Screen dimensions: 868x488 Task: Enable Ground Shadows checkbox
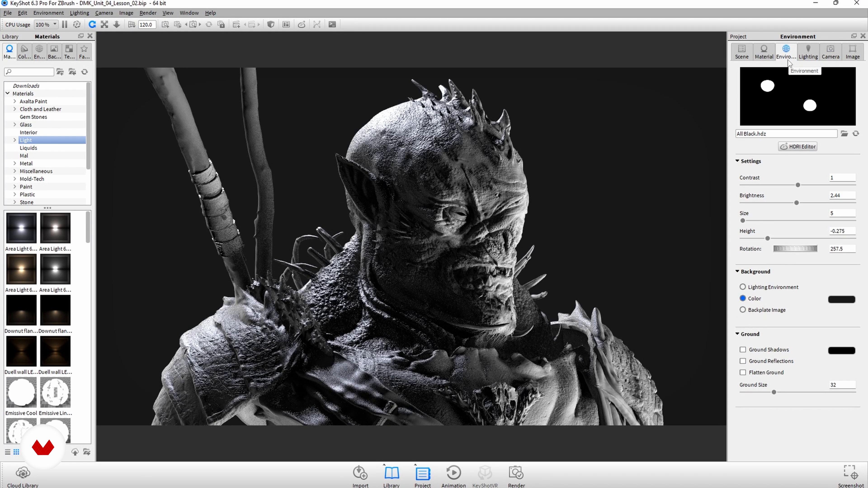[x=743, y=350]
